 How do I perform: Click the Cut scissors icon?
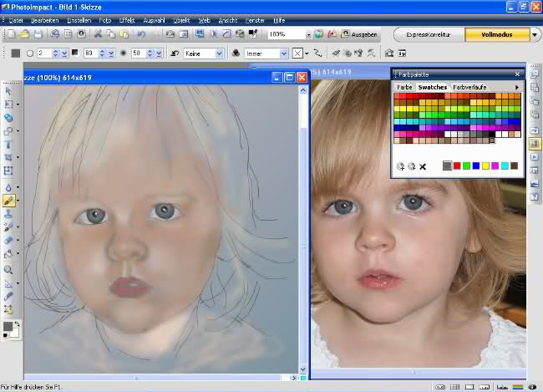click(98, 34)
